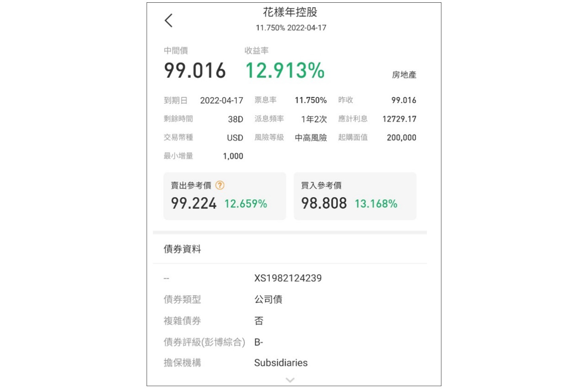Expand more bond details with bottom chevron
Viewport: 588px width, 392px height.
point(290,379)
